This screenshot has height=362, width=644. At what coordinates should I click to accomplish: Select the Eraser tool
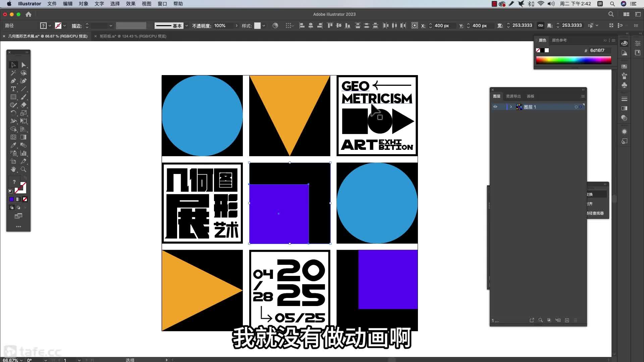(23, 105)
